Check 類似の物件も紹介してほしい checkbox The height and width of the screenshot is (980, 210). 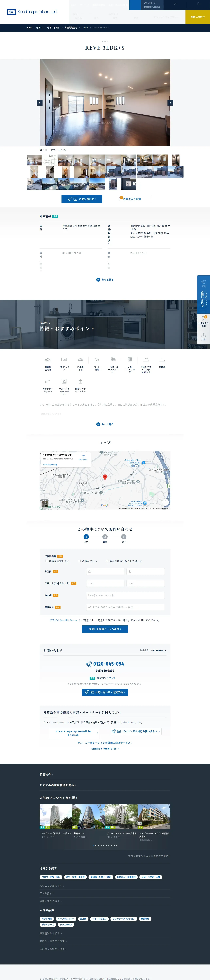pos(107,561)
